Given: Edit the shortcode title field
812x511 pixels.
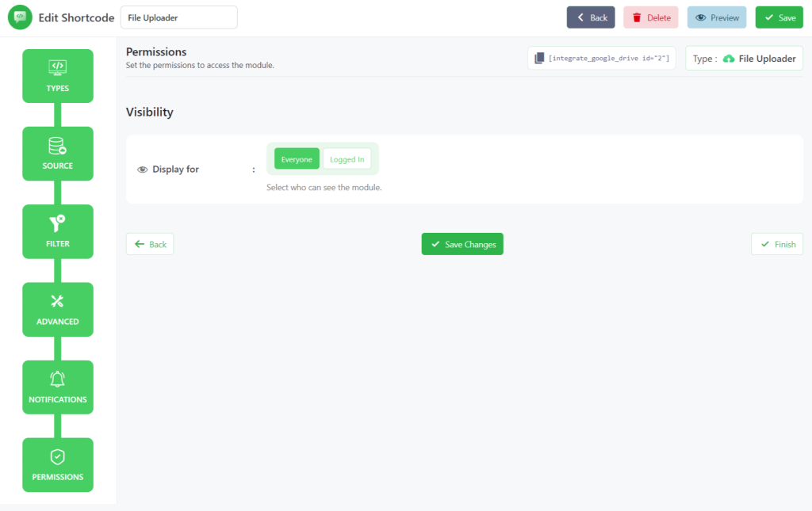Looking at the screenshot, I should coord(178,17).
